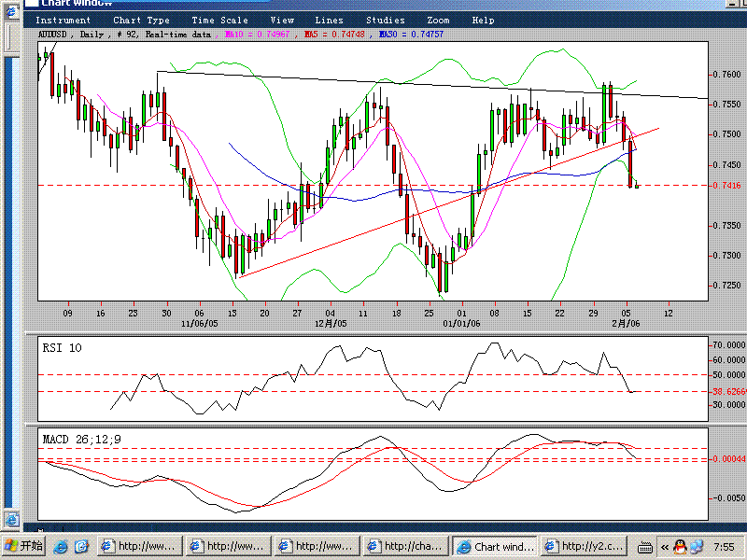Click the network connection tray icon

[698, 546]
